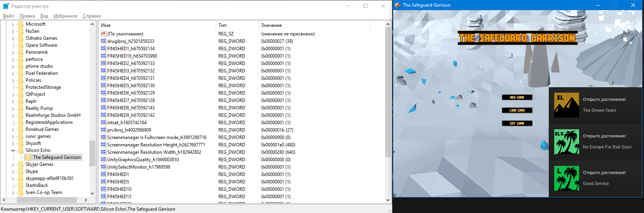The height and width of the screenshot is (213, 644).
Task: Expand the Microsoft registry key
Action: click(x=13, y=24)
